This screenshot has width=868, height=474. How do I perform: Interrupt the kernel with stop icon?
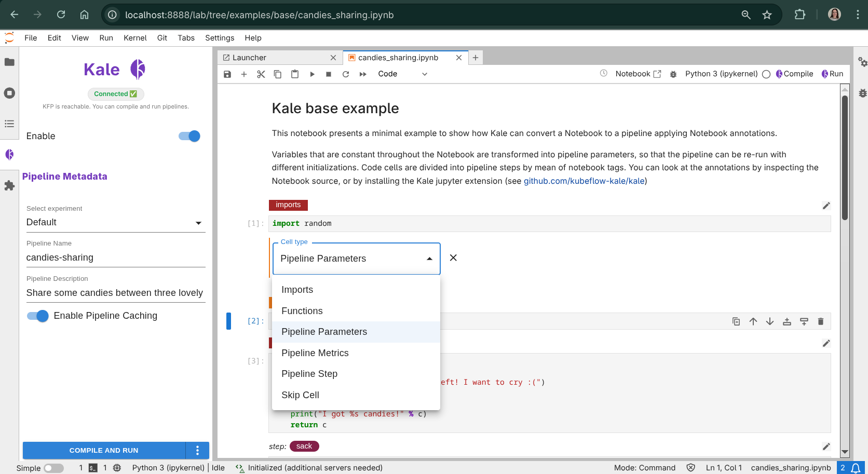point(329,74)
